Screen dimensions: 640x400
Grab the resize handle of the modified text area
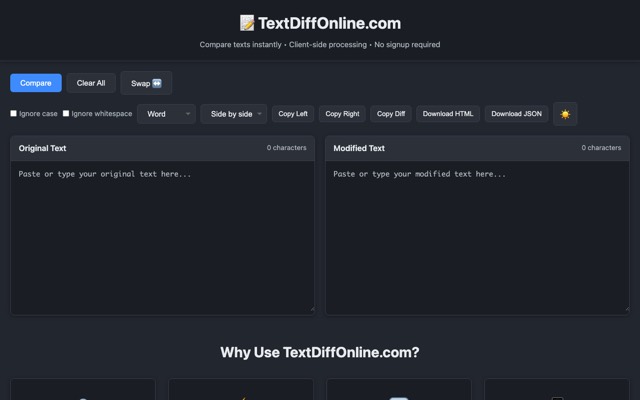[x=627, y=309]
